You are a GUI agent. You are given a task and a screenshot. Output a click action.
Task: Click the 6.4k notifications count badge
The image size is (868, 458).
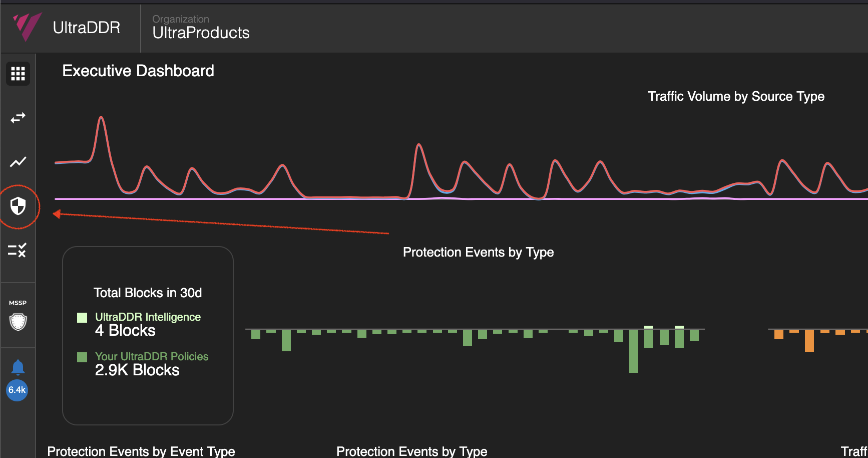pos(17,390)
